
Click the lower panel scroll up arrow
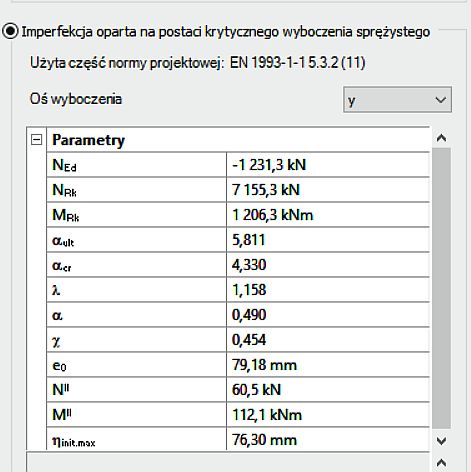(x=441, y=463)
